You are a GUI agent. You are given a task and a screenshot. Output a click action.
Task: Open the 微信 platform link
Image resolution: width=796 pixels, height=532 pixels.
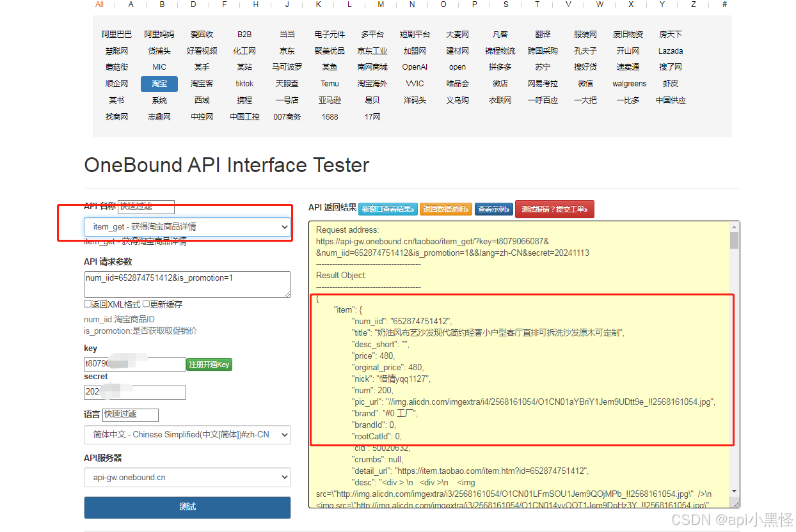585,84
